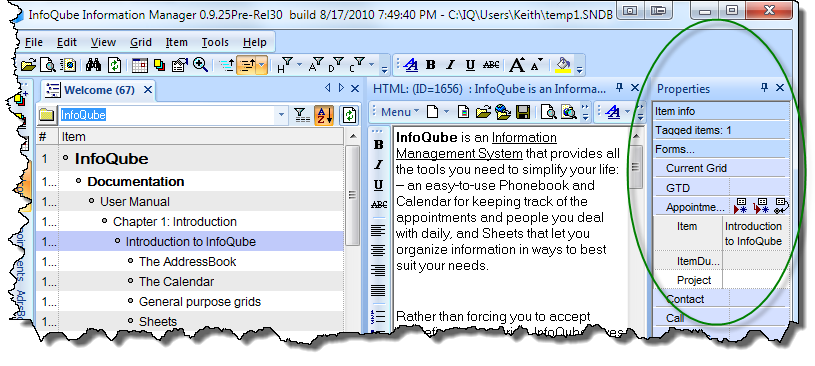Select the Welcome (67) tab
Viewport: 815px width, 366px height.
pyautogui.click(x=99, y=90)
